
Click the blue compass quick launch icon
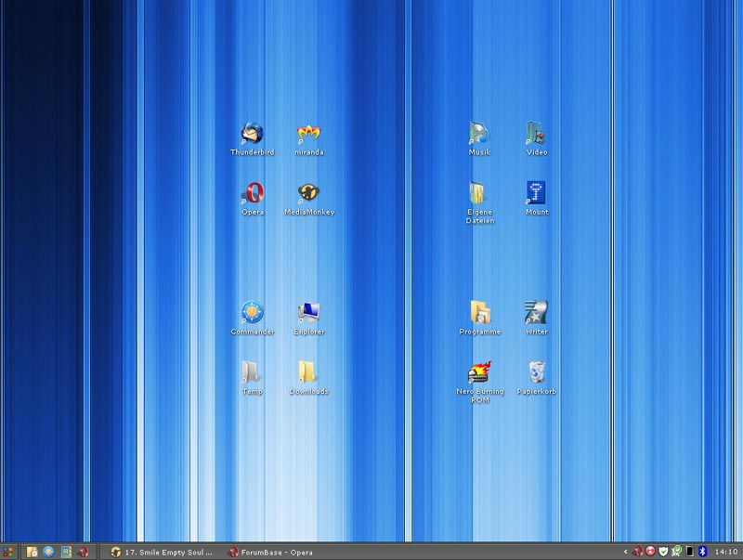(x=48, y=552)
